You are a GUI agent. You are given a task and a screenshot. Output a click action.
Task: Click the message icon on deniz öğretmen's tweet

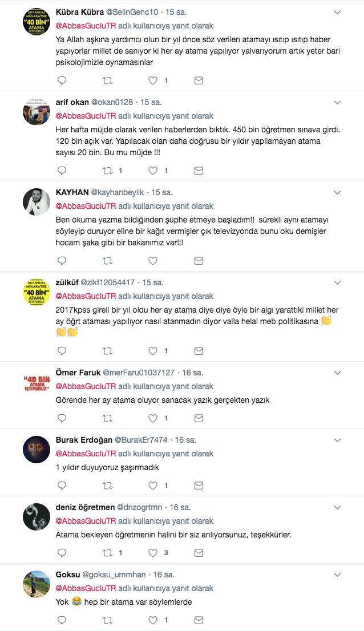(199, 553)
